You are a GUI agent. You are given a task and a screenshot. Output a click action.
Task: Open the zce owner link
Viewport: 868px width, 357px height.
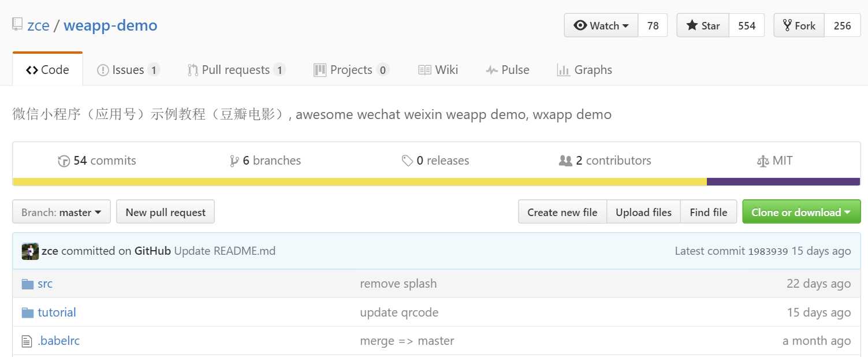(38, 26)
